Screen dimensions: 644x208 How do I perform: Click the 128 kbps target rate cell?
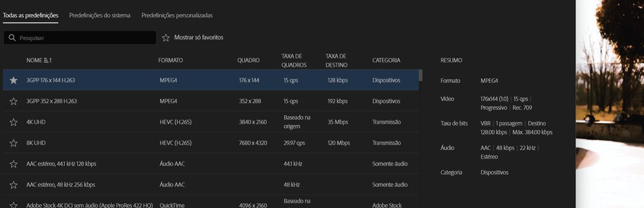338,80
